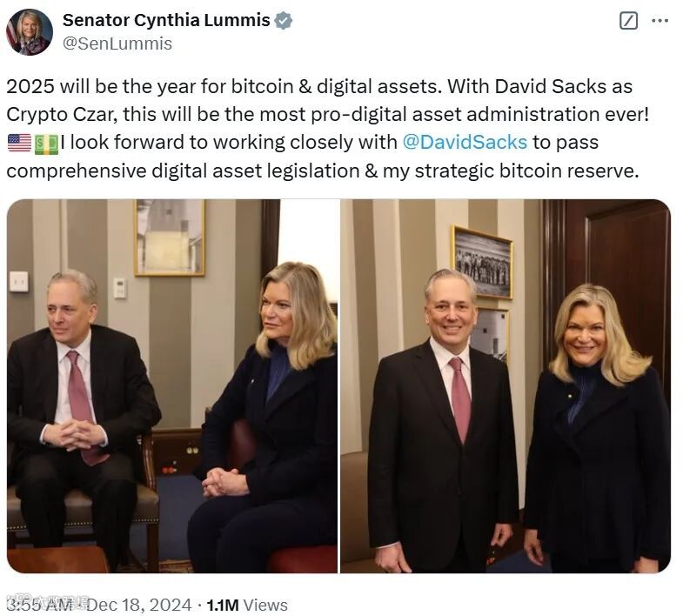Click the phrase Crypto Czar in tweet
683x616 pixels.
pos(61,115)
